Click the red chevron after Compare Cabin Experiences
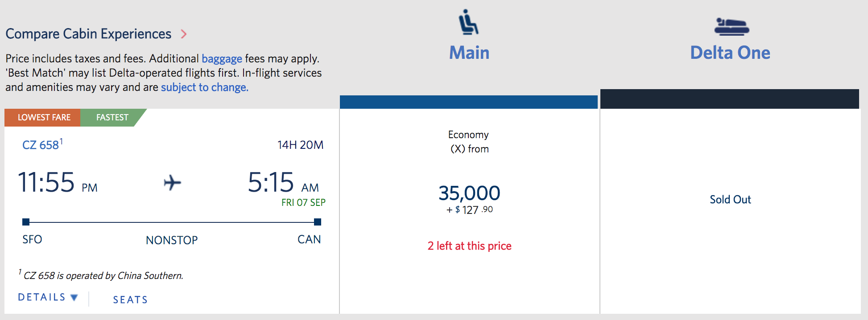The height and width of the screenshot is (320, 868). tap(184, 34)
